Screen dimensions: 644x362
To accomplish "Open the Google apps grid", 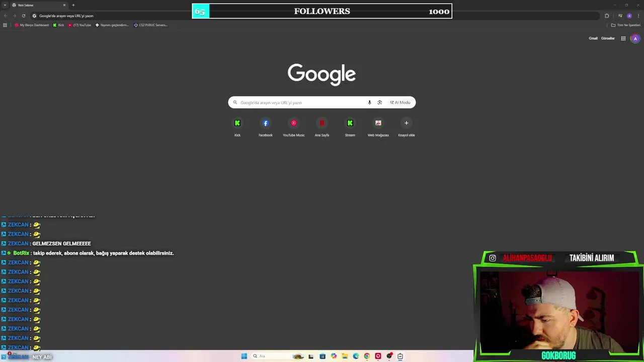I will coord(623,38).
